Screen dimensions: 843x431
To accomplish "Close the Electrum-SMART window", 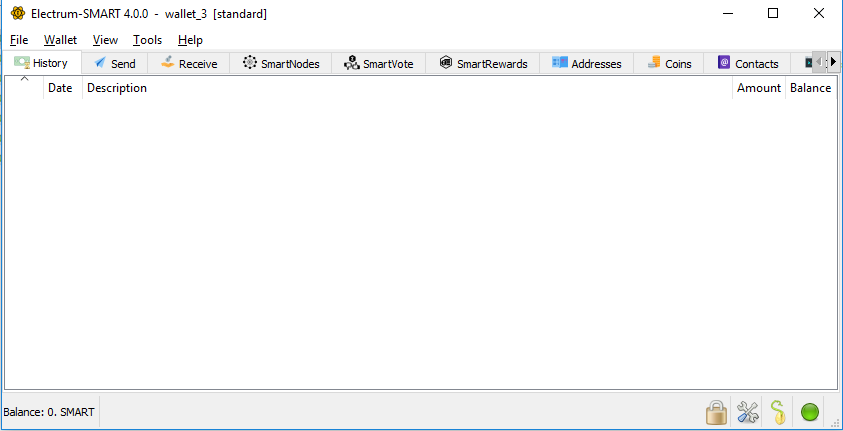I will click(819, 13).
